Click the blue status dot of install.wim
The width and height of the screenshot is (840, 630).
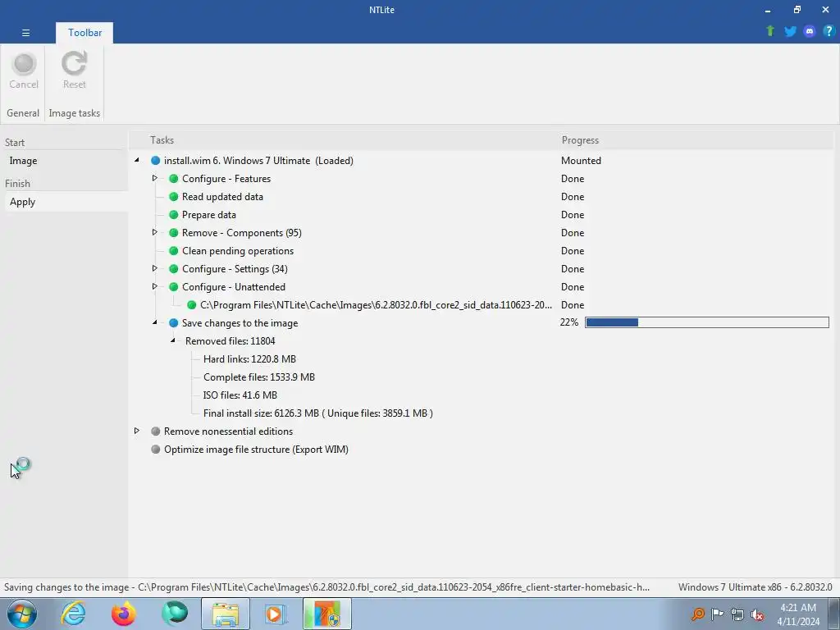tap(155, 161)
